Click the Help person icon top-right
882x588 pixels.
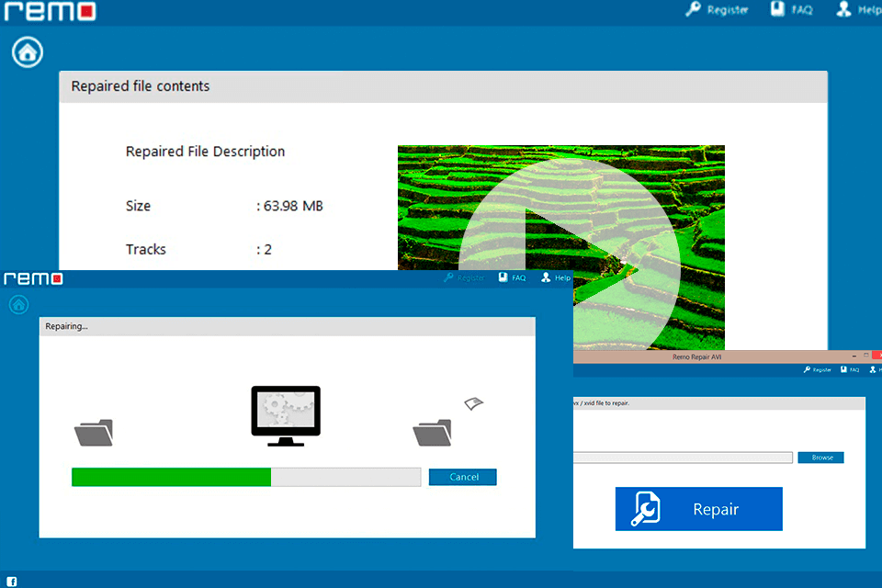843,9
